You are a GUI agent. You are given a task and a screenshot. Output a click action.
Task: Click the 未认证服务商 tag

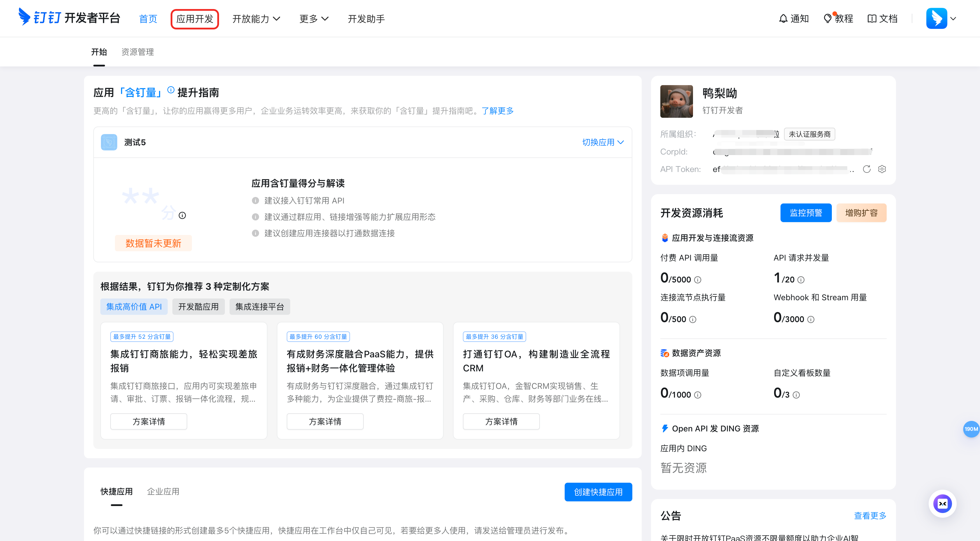tap(809, 134)
